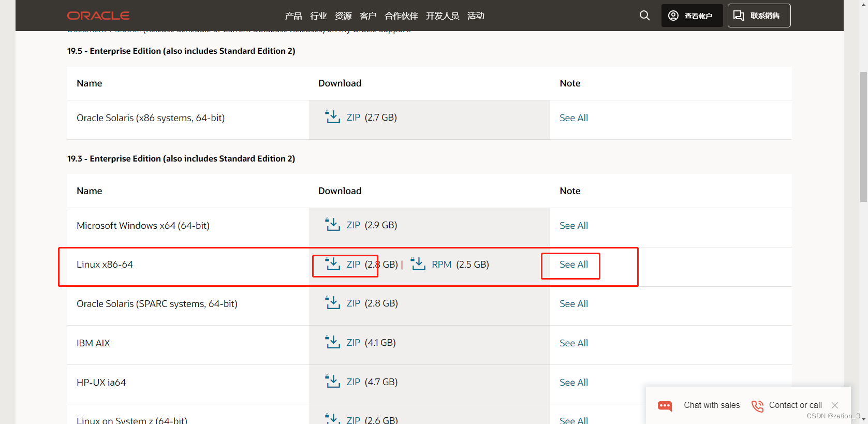Open the 开发人员 menu
This screenshot has height=424, width=868.
(443, 16)
